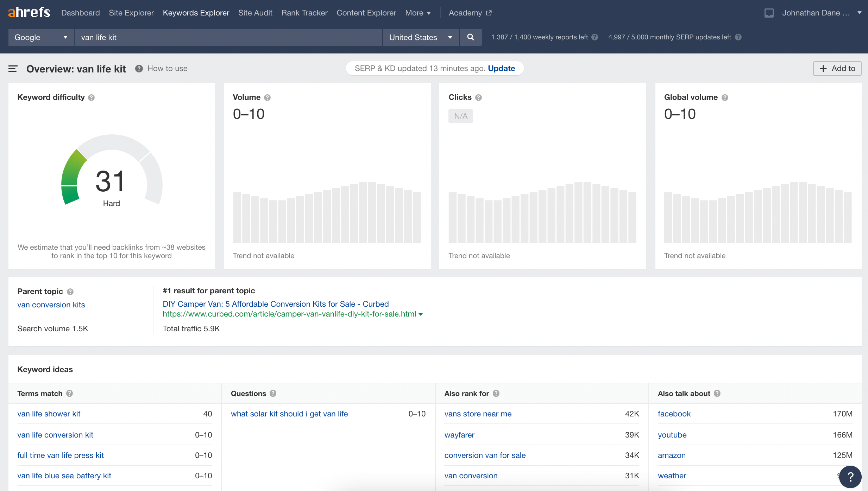Click the Update SERP link

(501, 68)
